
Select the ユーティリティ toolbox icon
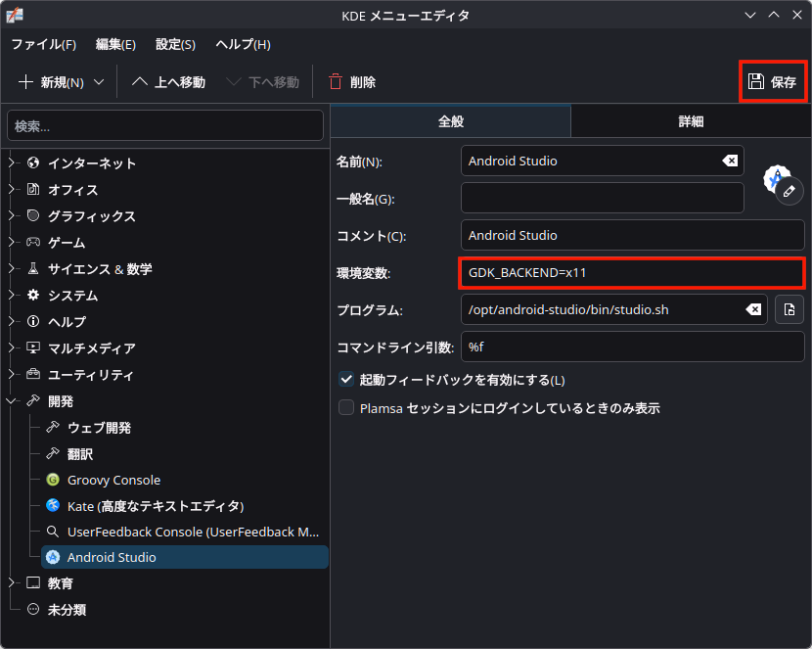(x=33, y=374)
